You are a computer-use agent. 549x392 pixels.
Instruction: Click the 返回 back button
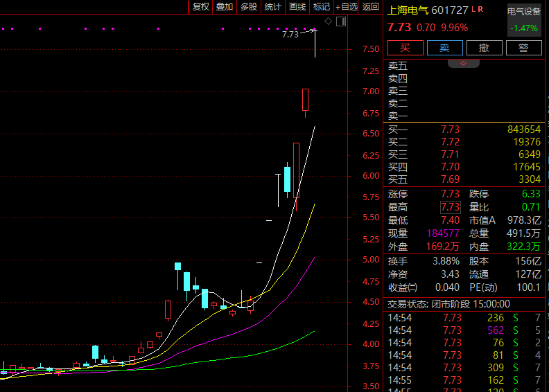pyautogui.click(x=371, y=7)
